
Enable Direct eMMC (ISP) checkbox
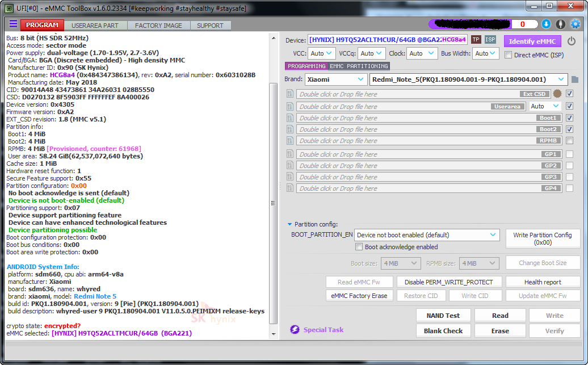(509, 55)
